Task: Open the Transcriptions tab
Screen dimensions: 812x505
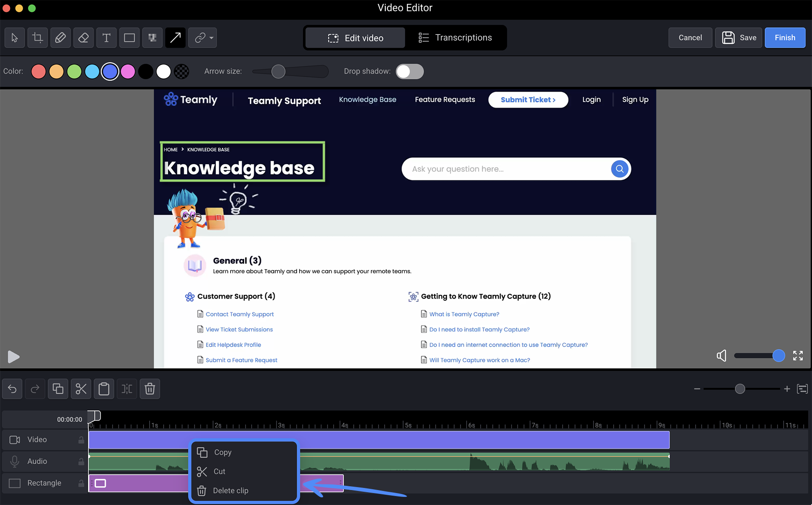Action: (x=455, y=38)
